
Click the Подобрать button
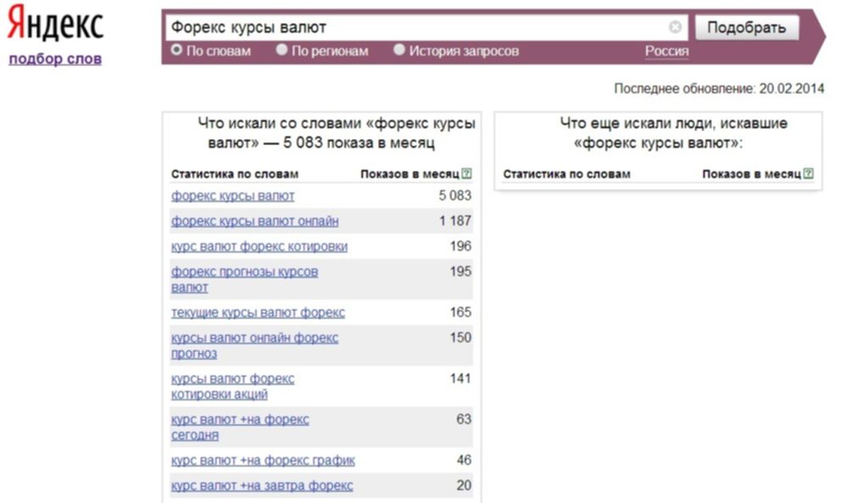coord(746,27)
